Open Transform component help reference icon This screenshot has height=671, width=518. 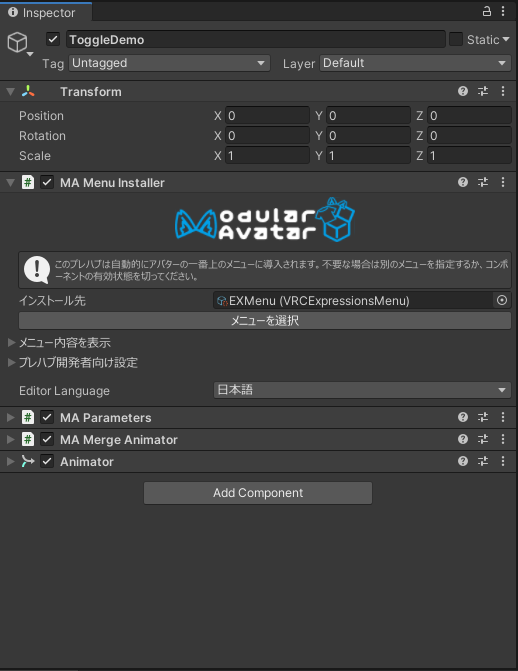click(x=463, y=91)
